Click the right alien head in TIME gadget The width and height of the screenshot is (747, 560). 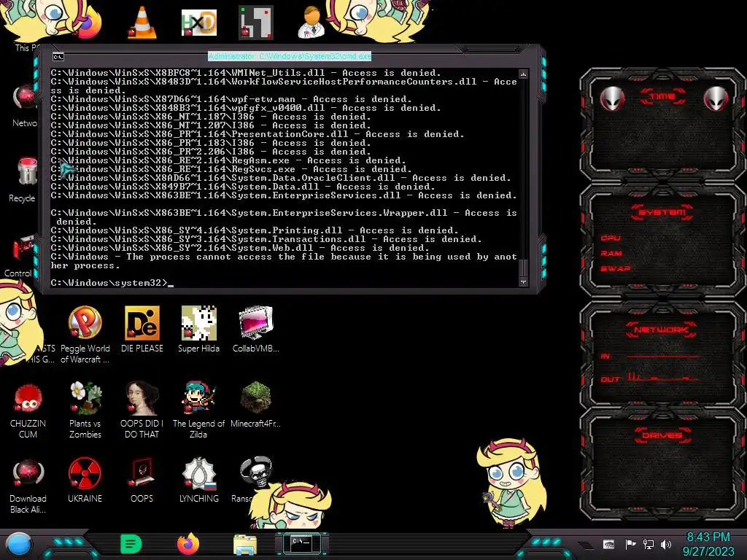click(x=716, y=99)
